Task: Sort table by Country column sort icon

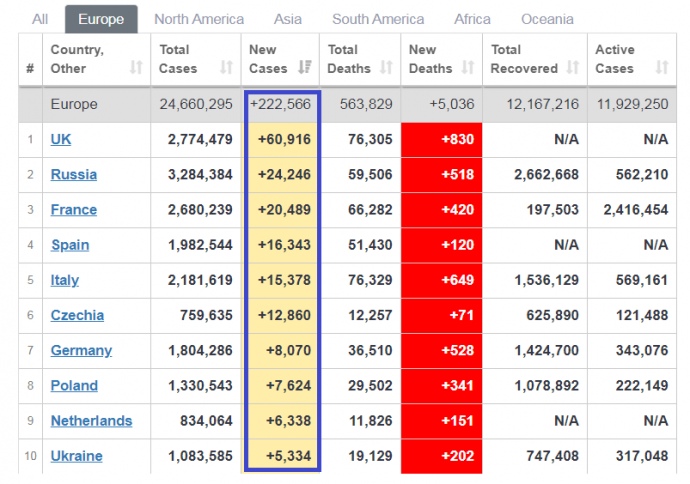Action: [x=136, y=68]
